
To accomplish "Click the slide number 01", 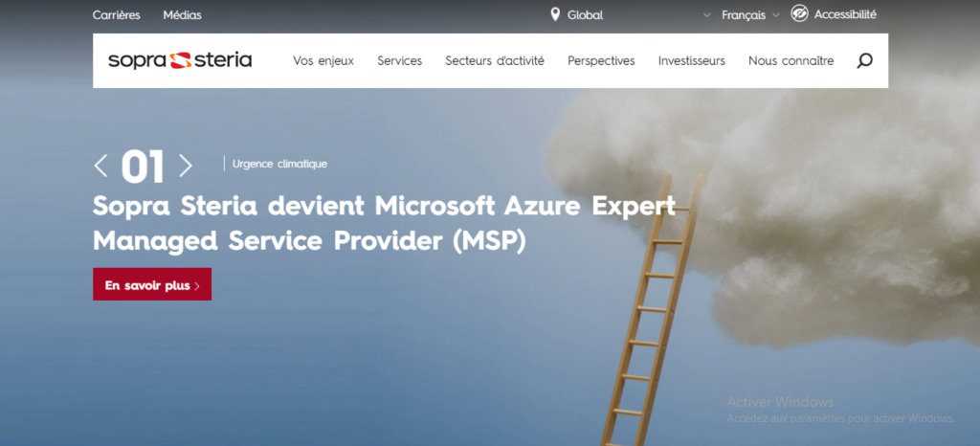I will click(x=143, y=167).
